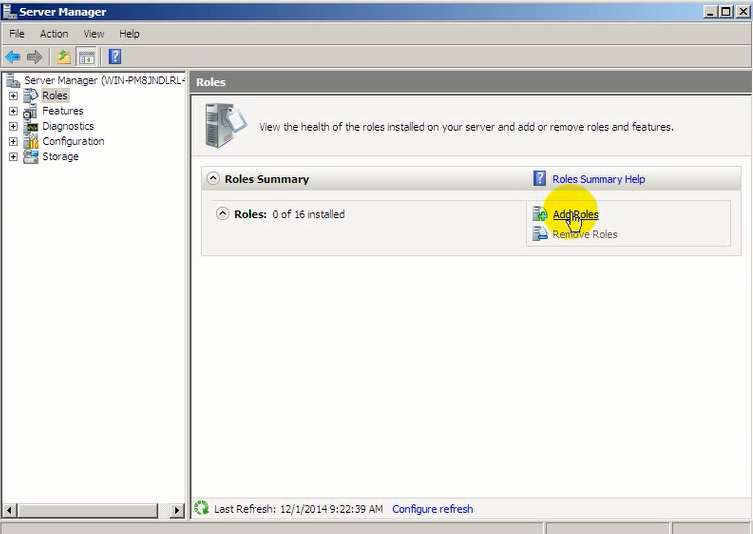Click the Configure refresh link
Image resolution: width=753 pixels, height=534 pixels.
click(432, 509)
